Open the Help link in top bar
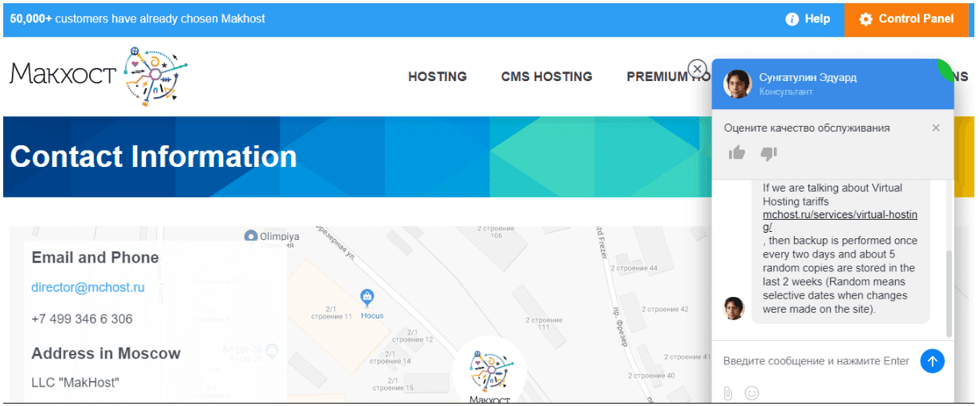Viewport: 980px width, 406px height. tap(808, 18)
